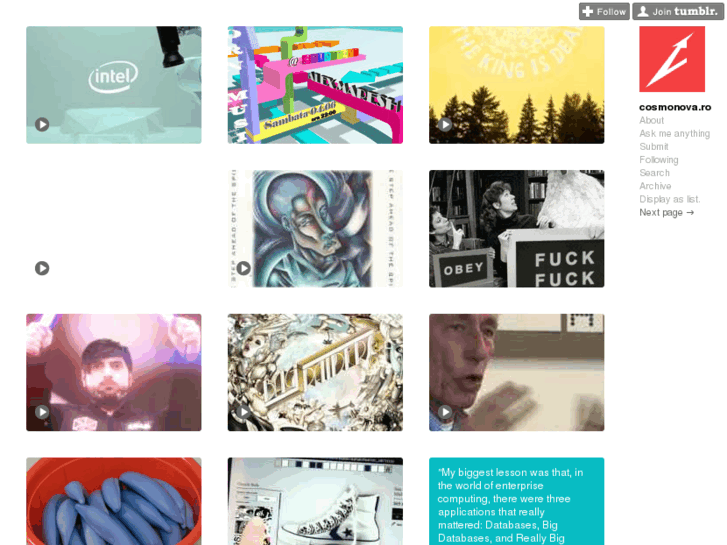This screenshot has width=727, height=545.
Task: Open the OBEY signs photo post
Action: click(517, 229)
